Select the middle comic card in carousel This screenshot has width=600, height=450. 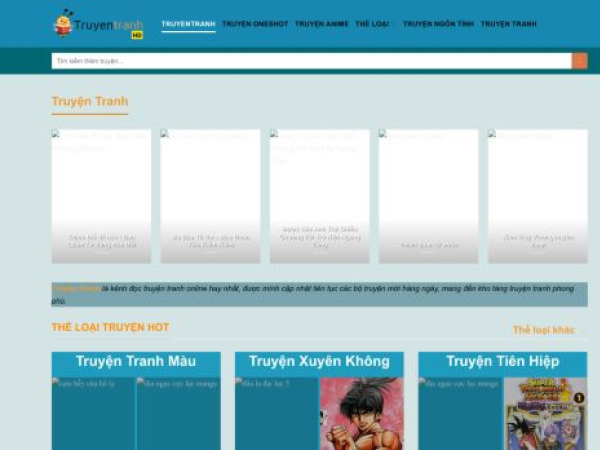pyautogui.click(x=319, y=196)
